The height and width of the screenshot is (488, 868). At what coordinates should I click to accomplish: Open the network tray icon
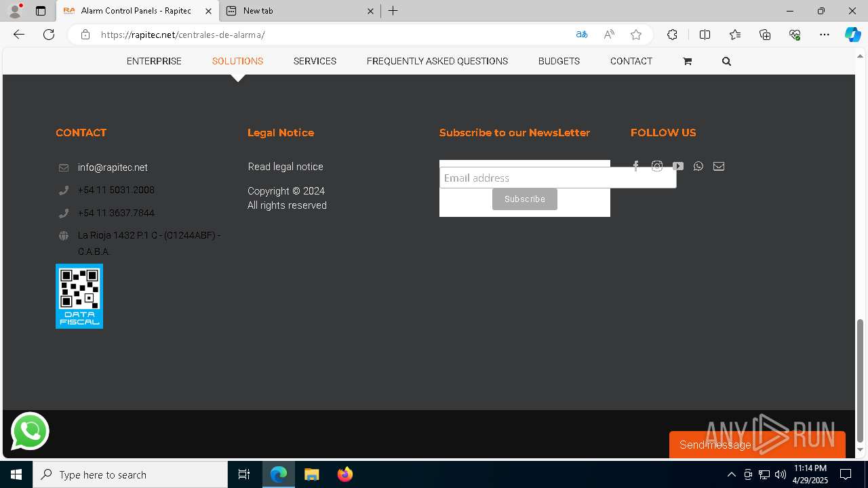click(764, 474)
